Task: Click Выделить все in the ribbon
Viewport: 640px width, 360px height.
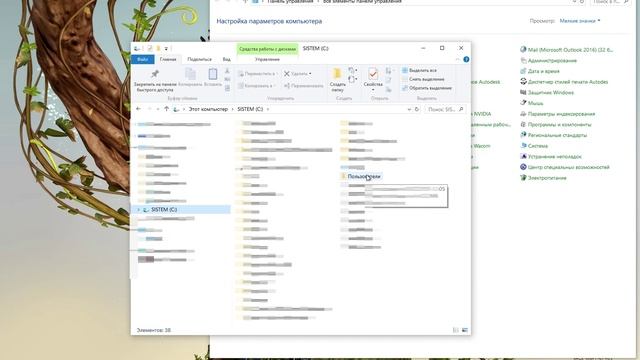Action: click(x=419, y=70)
